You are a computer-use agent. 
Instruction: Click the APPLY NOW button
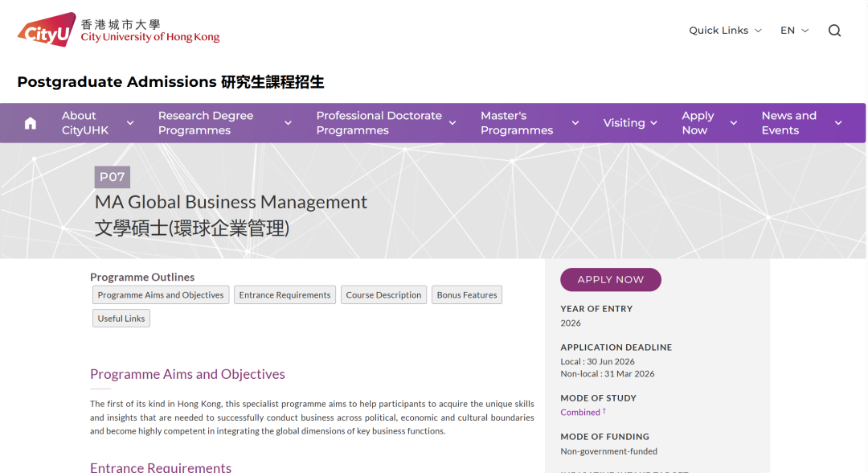point(610,279)
